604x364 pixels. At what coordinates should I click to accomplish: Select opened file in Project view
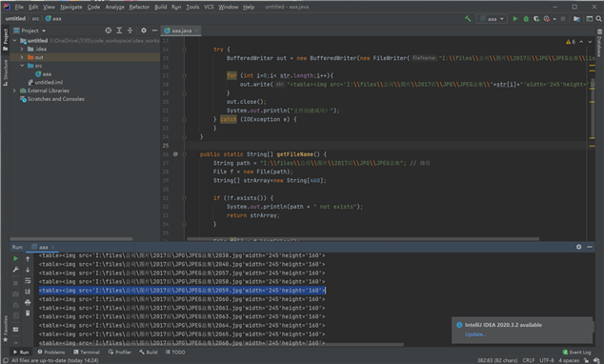(x=109, y=30)
